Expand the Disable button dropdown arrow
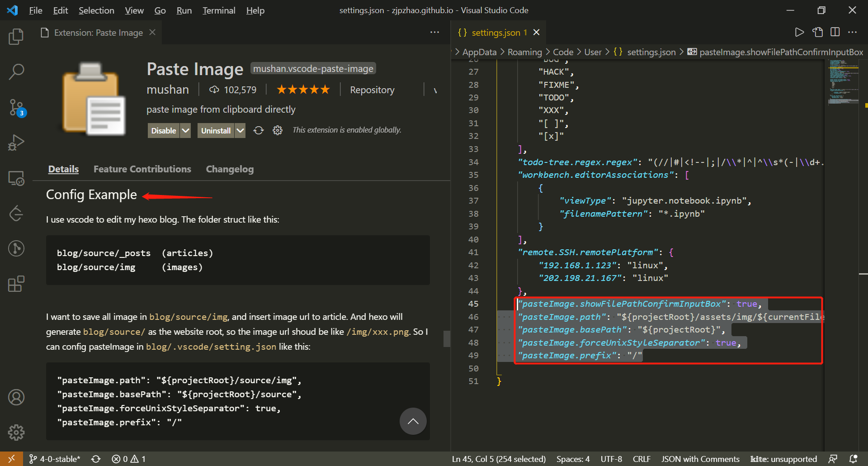 point(185,131)
